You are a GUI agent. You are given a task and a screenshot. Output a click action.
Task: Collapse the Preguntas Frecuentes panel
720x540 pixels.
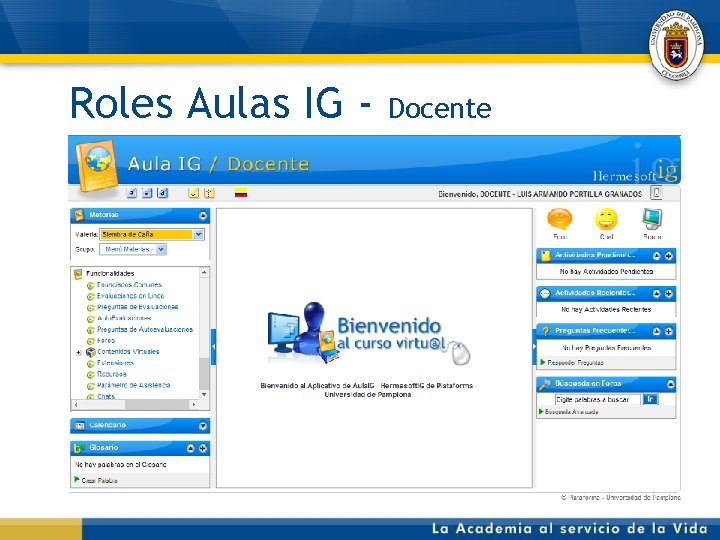point(657,331)
